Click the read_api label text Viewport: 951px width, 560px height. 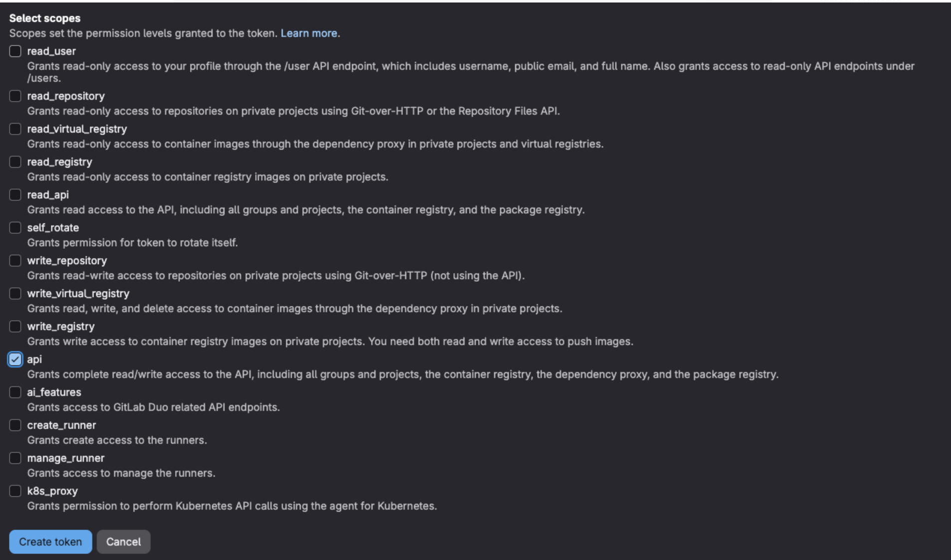48,195
